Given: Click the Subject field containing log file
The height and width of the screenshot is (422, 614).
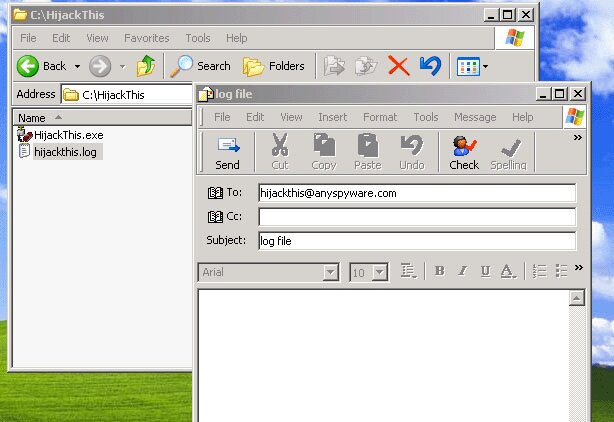Looking at the screenshot, I should click(x=417, y=241).
